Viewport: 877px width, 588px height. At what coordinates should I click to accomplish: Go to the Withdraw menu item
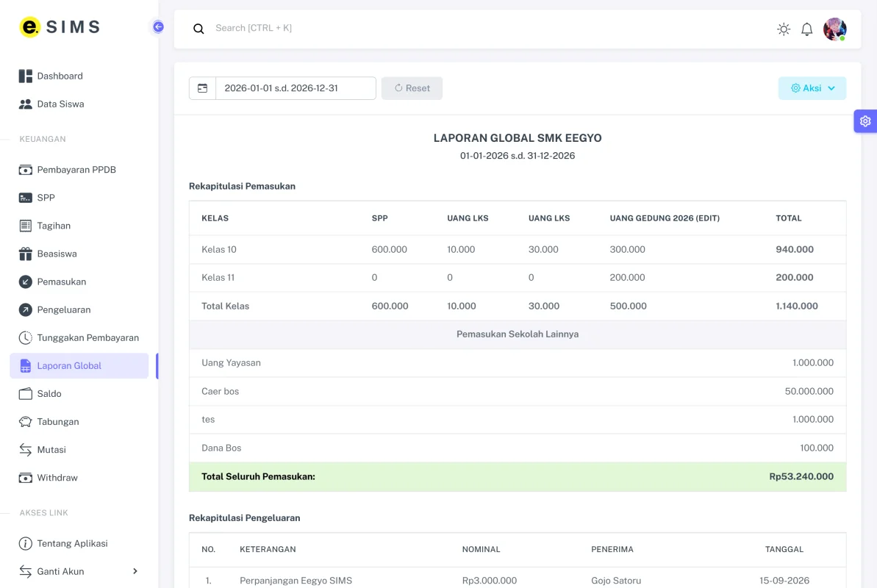coord(79,478)
